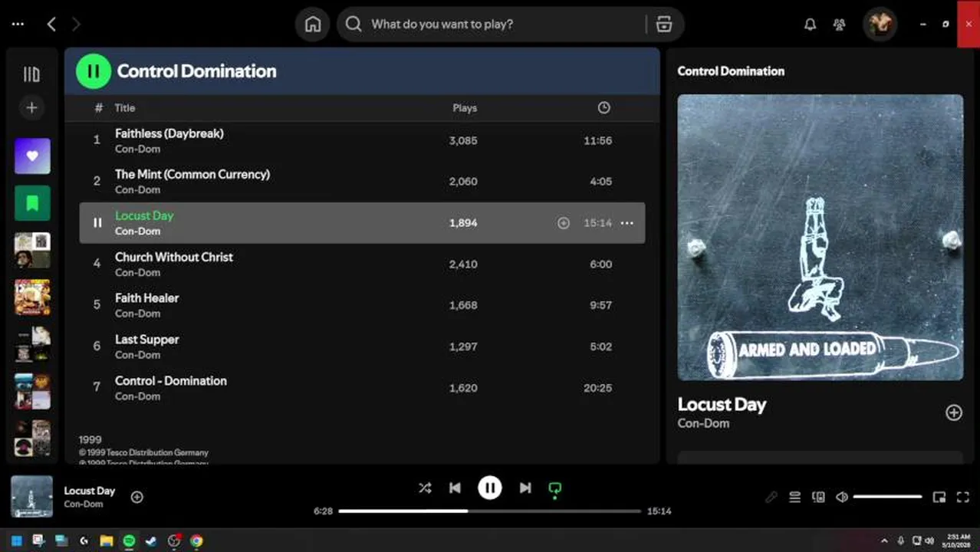Create a playlist with the plus icon
This screenshot has width=980, height=552.
[x=31, y=108]
